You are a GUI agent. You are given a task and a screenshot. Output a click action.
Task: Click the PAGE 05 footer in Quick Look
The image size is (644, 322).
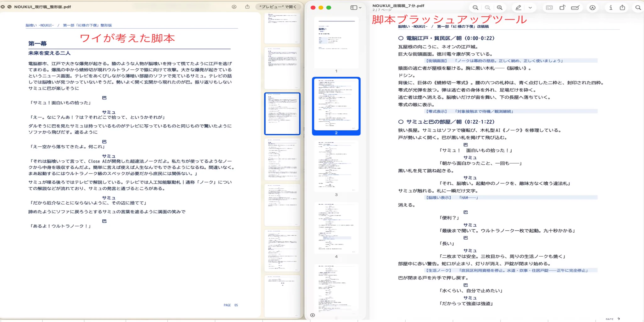(x=230, y=305)
